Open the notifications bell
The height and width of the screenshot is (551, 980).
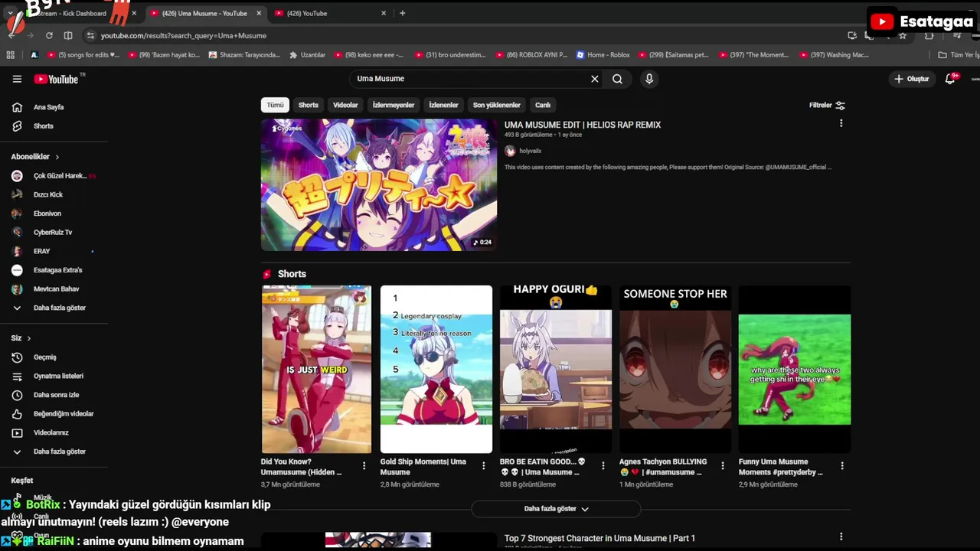951,79
